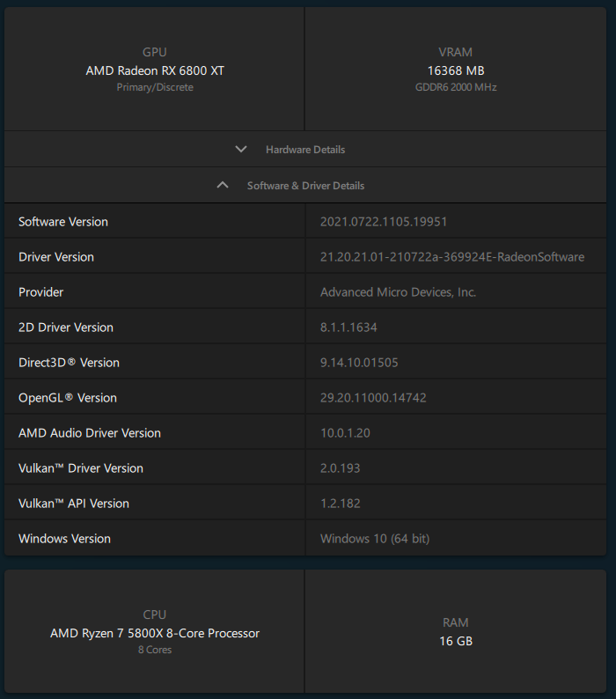Click the RAM heading label

(x=456, y=622)
